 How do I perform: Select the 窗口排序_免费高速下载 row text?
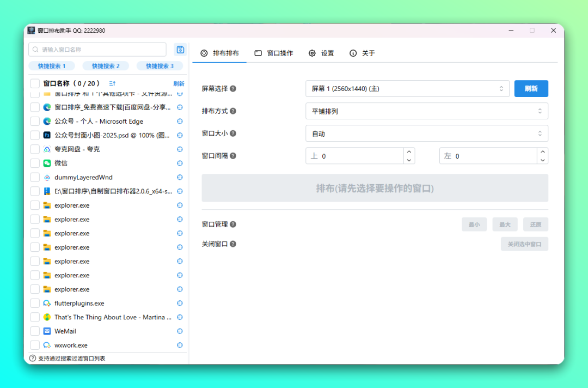pyautogui.click(x=113, y=107)
